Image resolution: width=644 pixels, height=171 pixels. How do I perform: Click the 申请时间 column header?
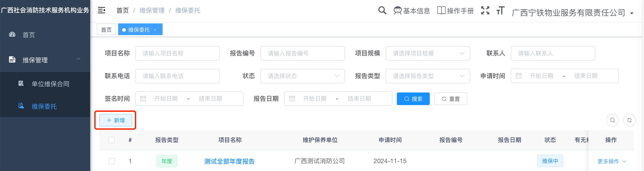click(390, 140)
